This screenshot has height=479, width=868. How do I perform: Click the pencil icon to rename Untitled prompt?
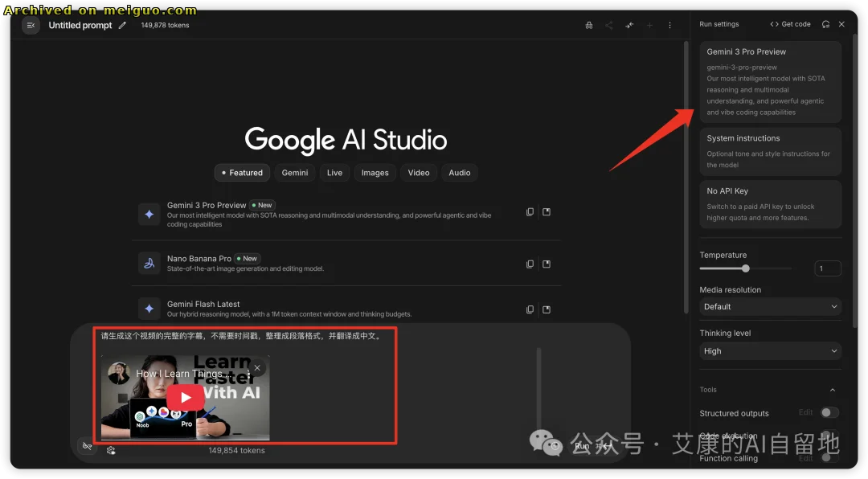point(122,26)
